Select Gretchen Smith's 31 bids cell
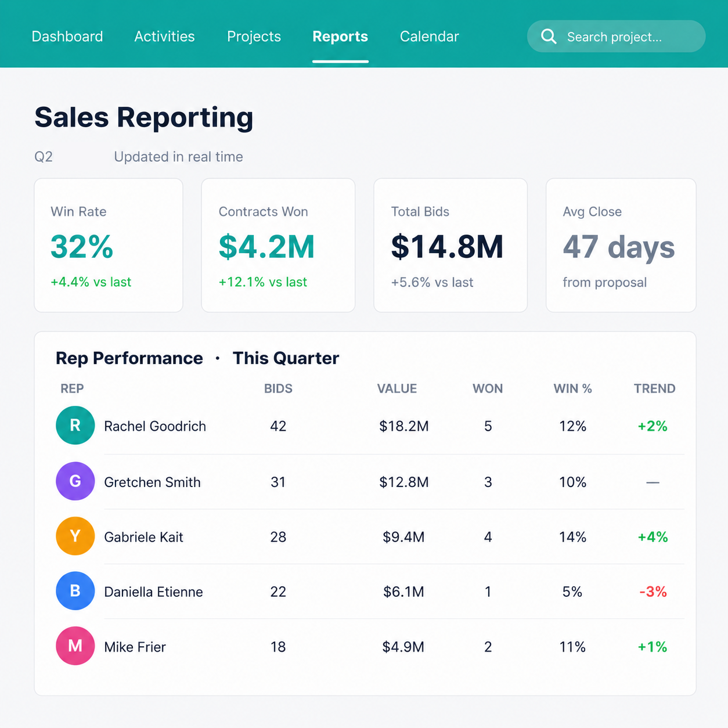The width and height of the screenshot is (728, 728). (x=278, y=482)
